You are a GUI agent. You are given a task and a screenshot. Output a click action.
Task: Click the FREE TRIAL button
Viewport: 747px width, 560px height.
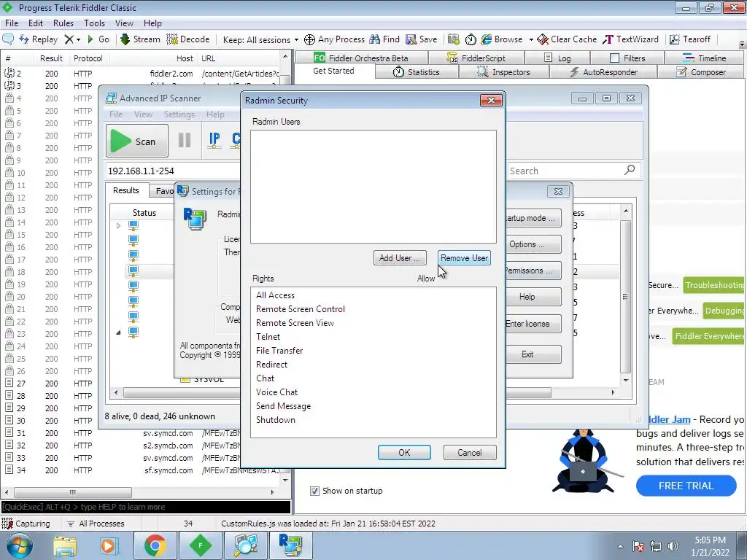[686, 486]
